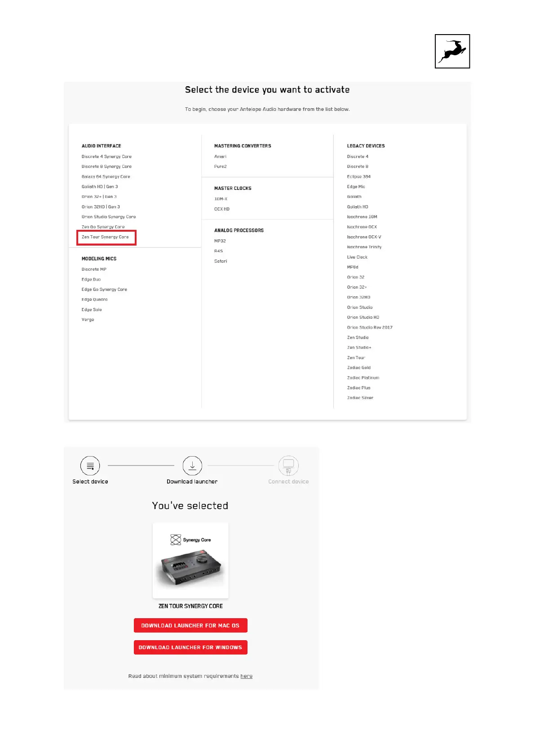Click the Download launcher step icon
The height and width of the screenshot is (756, 535).
pos(192,466)
